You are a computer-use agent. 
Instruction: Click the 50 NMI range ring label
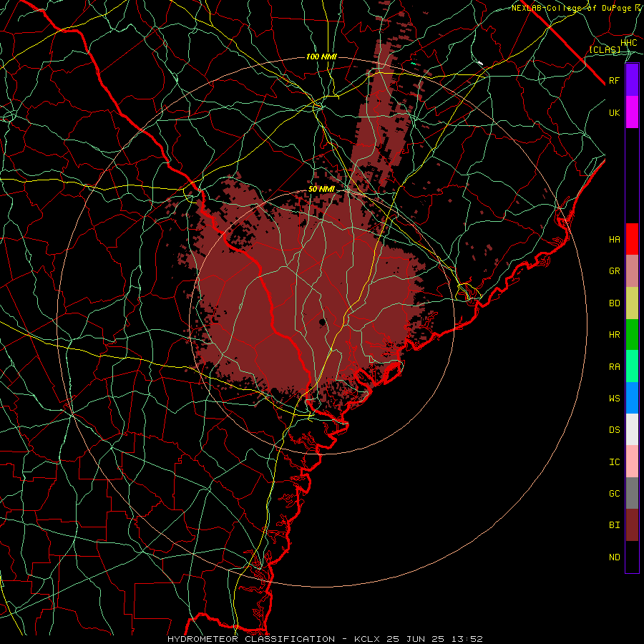(321, 190)
